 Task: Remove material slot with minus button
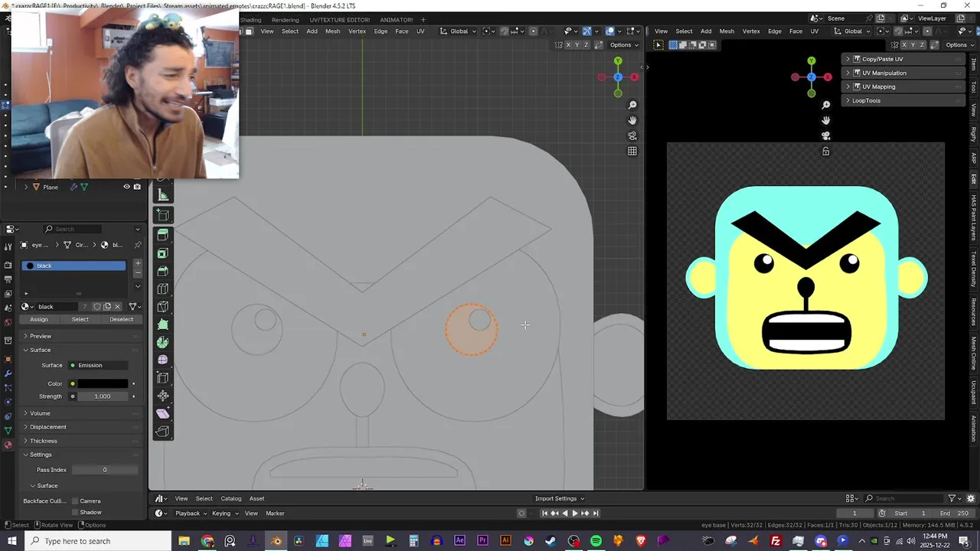[x=138, y=272]
